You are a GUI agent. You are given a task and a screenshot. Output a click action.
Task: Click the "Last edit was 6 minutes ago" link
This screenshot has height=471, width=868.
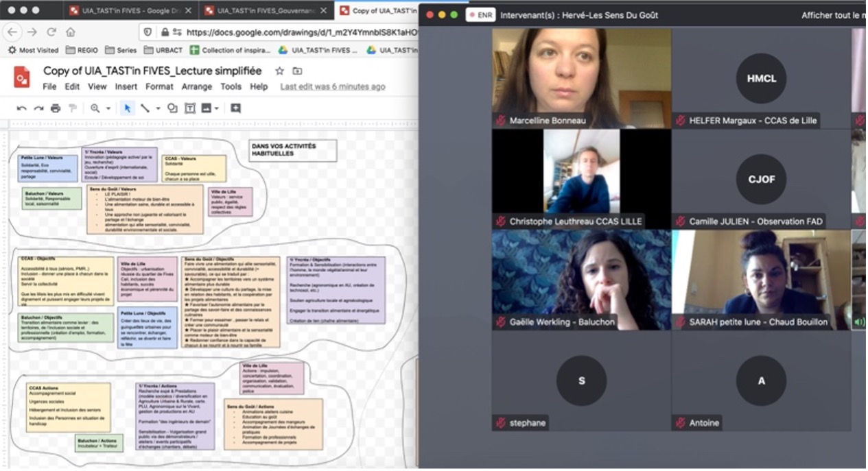pyautogui.click(x=332, y=86)
